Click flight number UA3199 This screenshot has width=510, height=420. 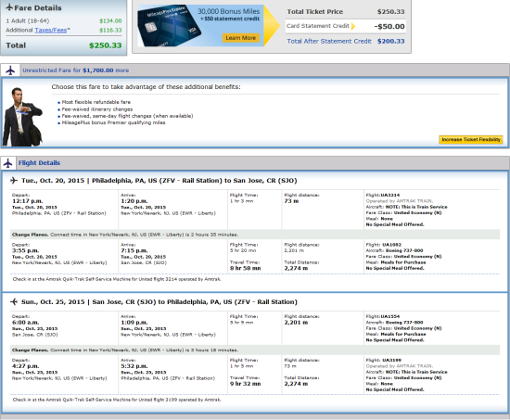pyautogui.click(x=392, y=360)
